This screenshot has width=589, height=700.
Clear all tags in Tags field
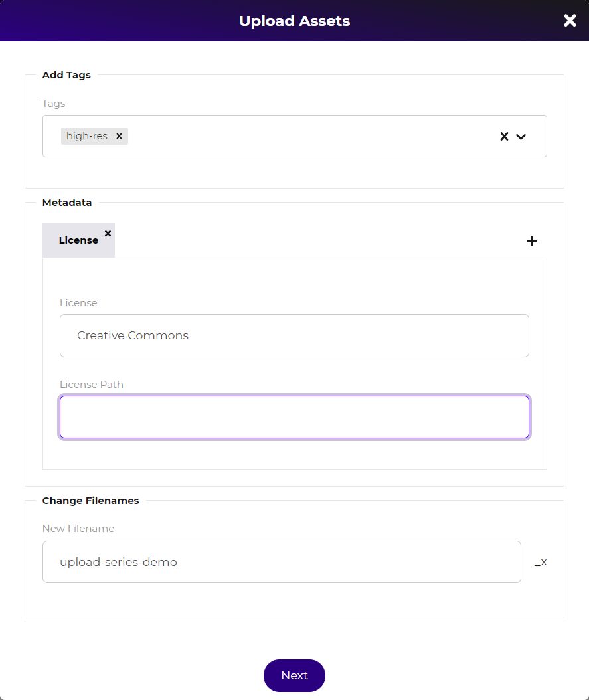(504, 137)
